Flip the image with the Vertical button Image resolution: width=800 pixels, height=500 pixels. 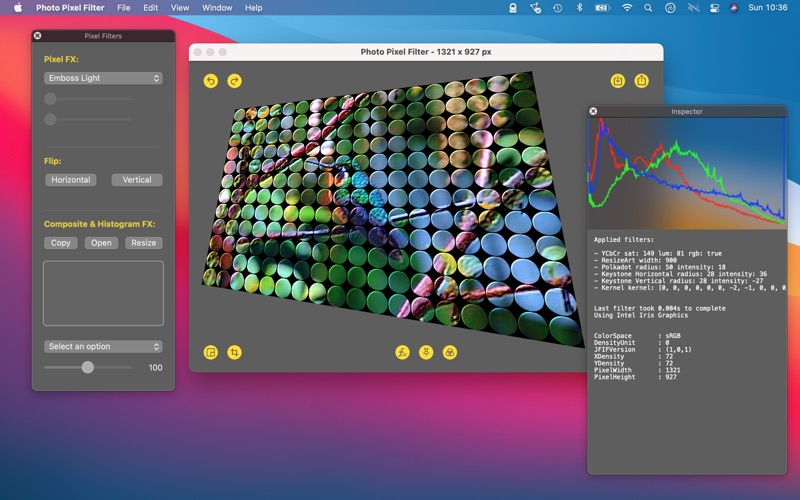(137, 180)
